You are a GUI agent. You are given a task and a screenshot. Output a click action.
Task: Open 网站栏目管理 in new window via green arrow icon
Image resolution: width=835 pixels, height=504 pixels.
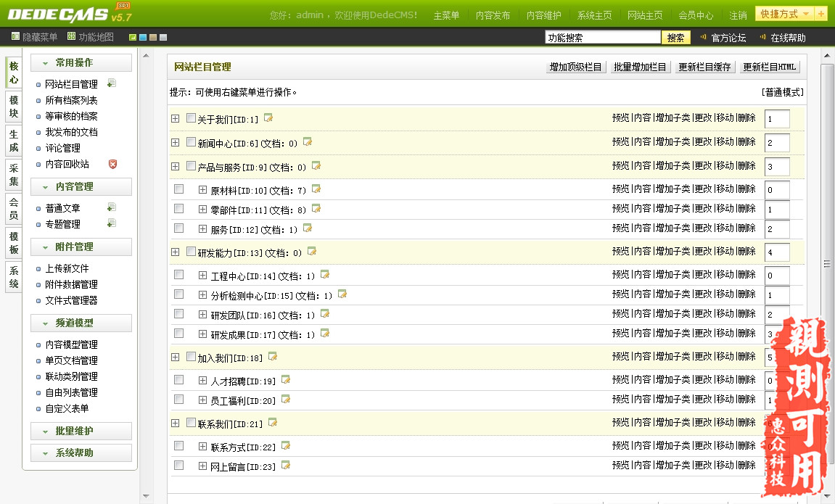112,83
